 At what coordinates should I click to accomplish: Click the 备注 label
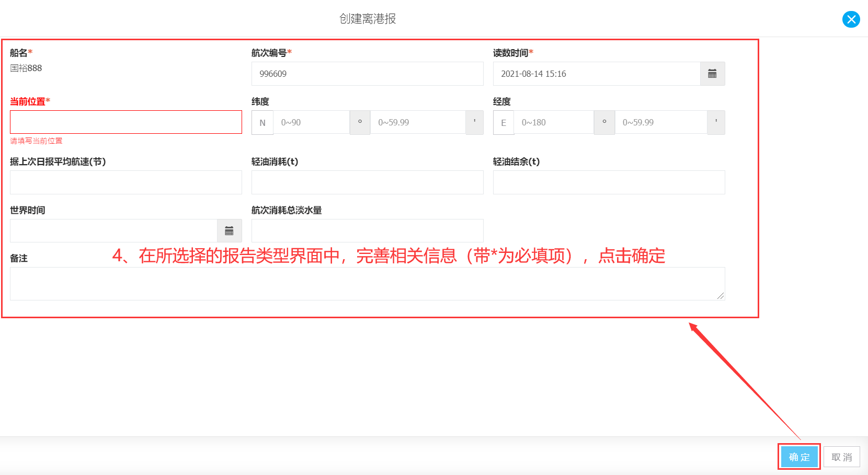(x=19, y=258)
